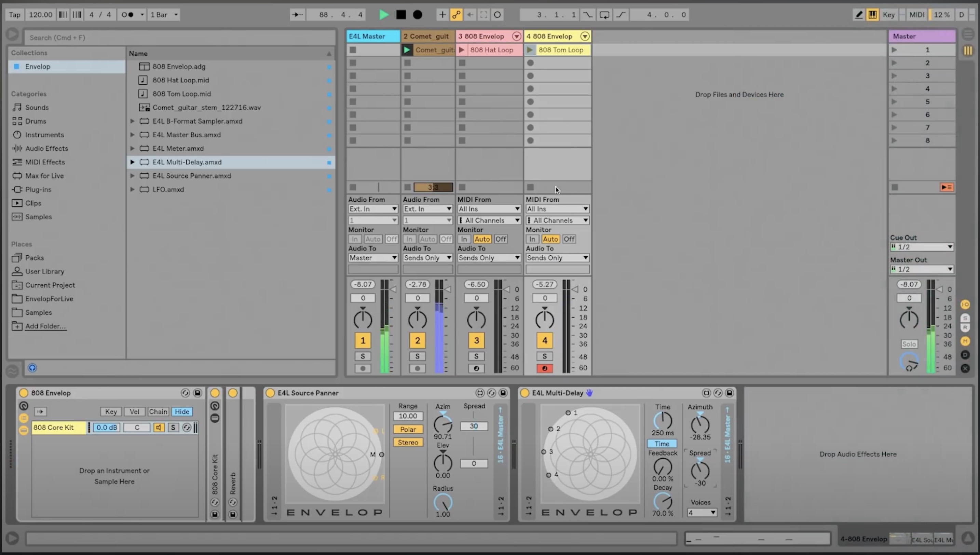Solo track 3 808 Envelop
980x555 pixels.
click(476, 356)
